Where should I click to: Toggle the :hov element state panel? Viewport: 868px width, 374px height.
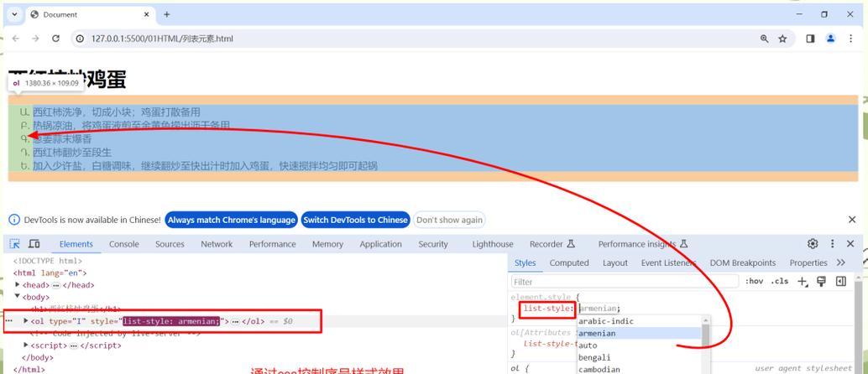[x=754, y=282]
